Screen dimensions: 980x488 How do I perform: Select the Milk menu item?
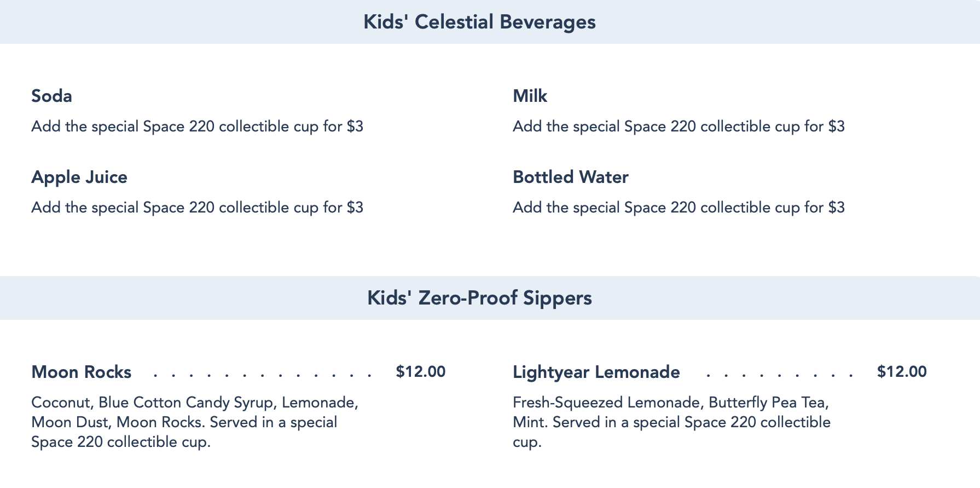click(x=530, y=96)
